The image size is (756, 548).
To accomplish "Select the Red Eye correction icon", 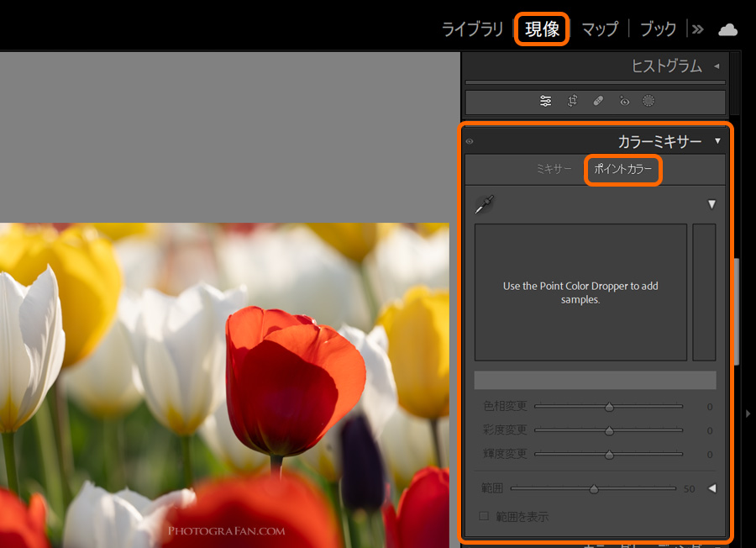I will tap(624, 101).
